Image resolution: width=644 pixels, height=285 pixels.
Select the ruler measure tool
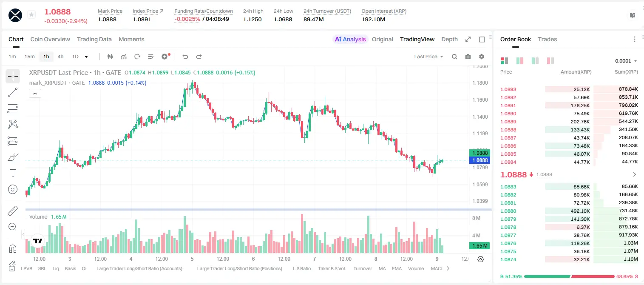point(13,211)
